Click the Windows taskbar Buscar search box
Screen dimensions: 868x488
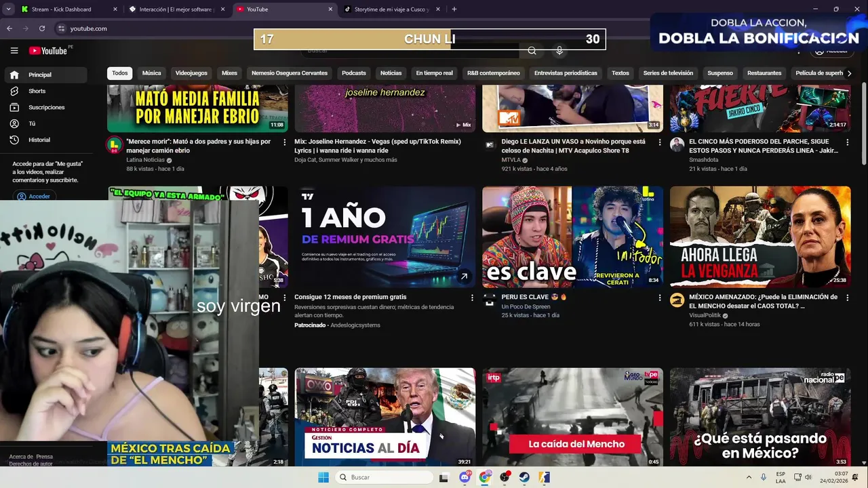click(384, 477)
